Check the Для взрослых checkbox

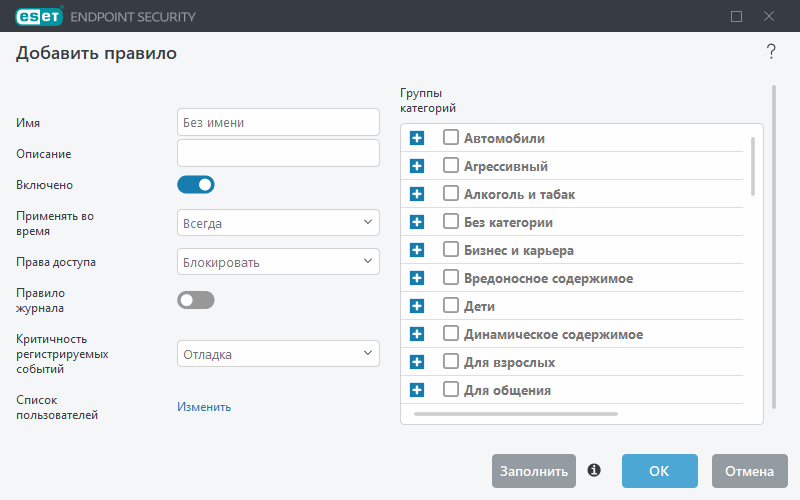pyautogui.click(x=451, y=361)
